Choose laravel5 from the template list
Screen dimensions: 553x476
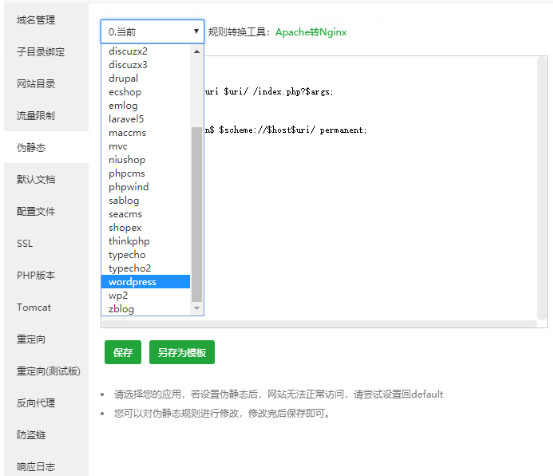146,119
